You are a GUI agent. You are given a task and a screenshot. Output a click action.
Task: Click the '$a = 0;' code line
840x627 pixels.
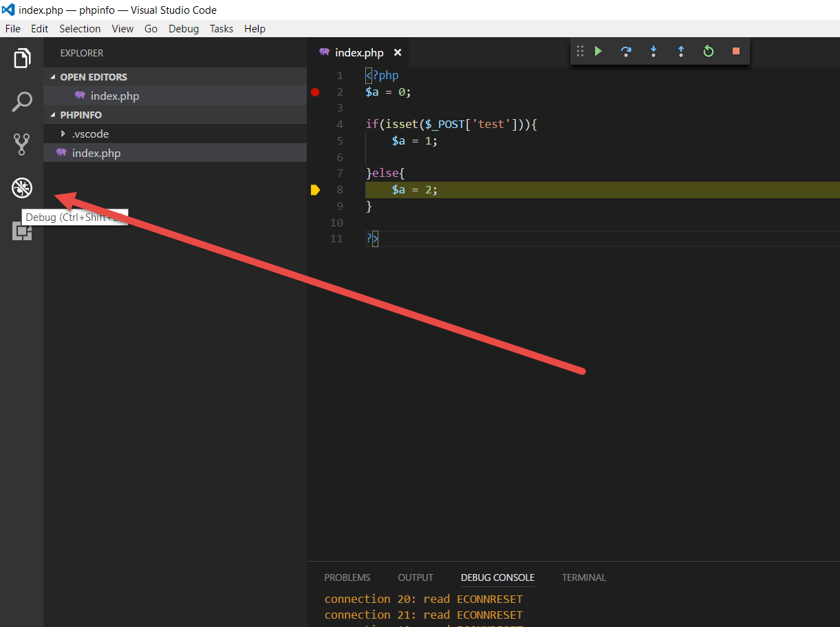click(389, 92)
